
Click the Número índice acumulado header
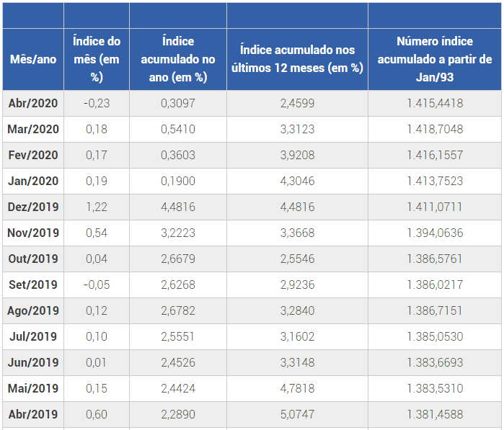coord(435,59)
